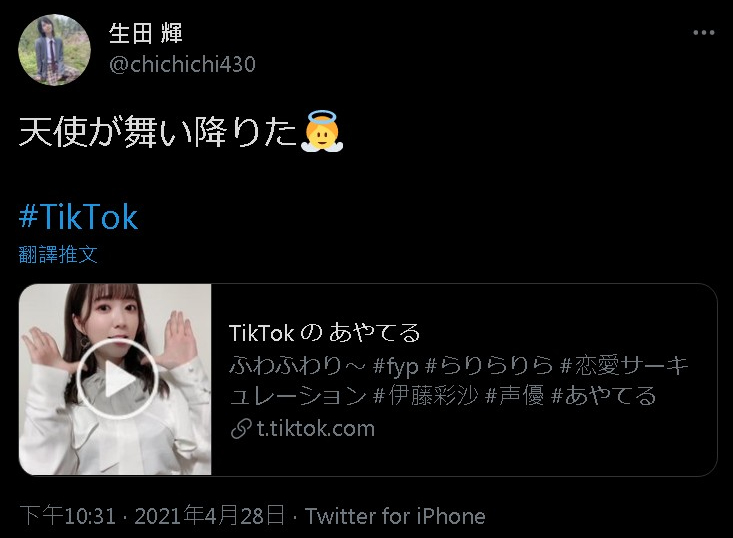This screenshot has height=538, width=733.
Task: Click the chain link icon beside t.tiktok.com
Action: pyautogui.click(x=241, y=429)
